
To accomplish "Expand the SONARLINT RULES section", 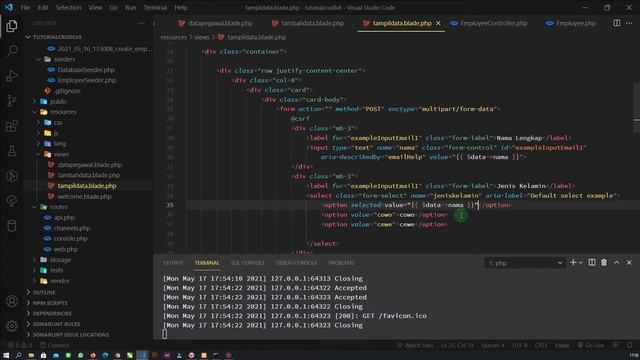I will click(x=56, y=324).
